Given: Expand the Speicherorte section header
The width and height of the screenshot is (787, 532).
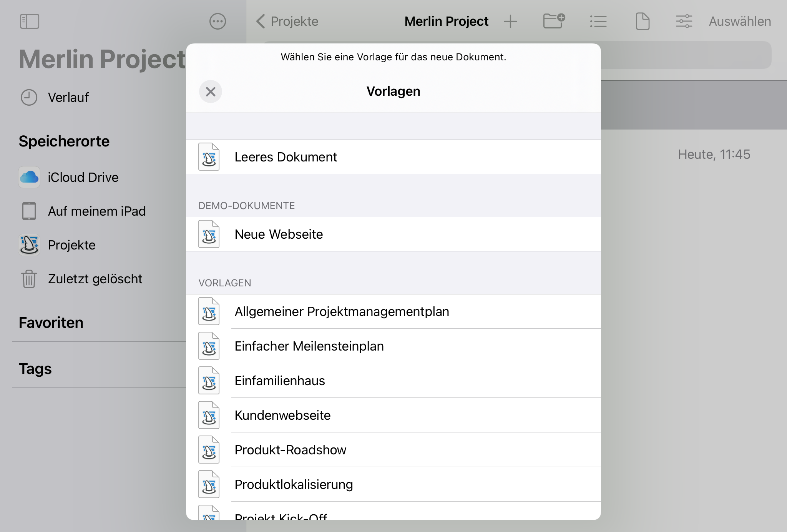Looking at the screenshot, I should [x=64, y=141].
